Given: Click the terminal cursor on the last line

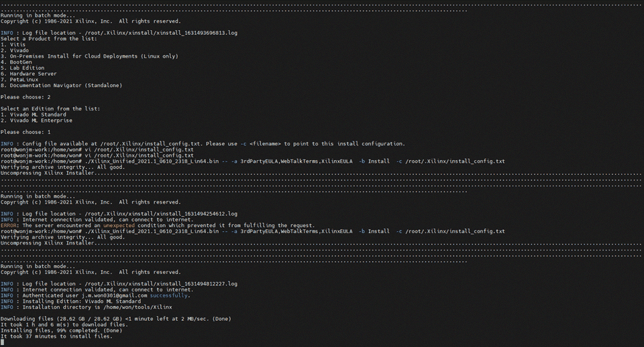Looking at the screenshot, I should (x=2, y=342).
